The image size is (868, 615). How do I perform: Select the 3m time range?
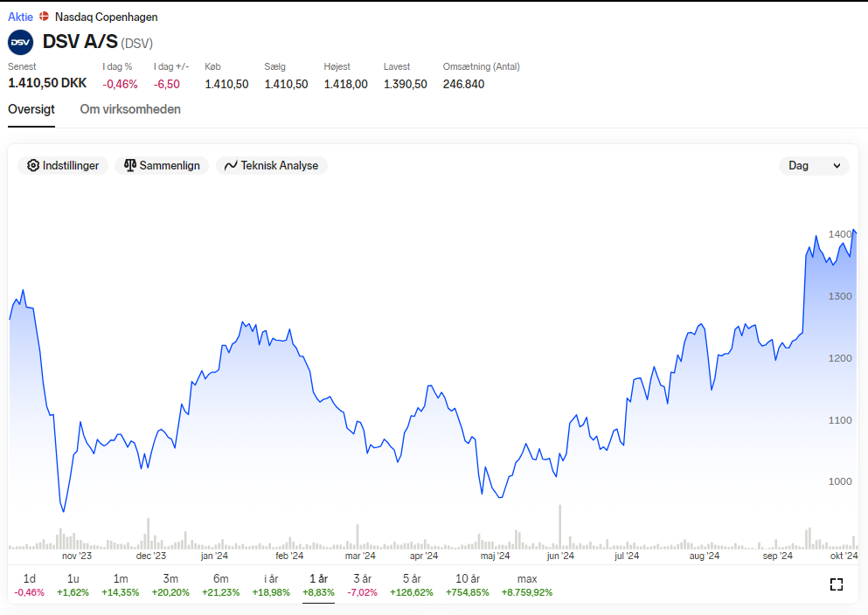pos(170,585)
